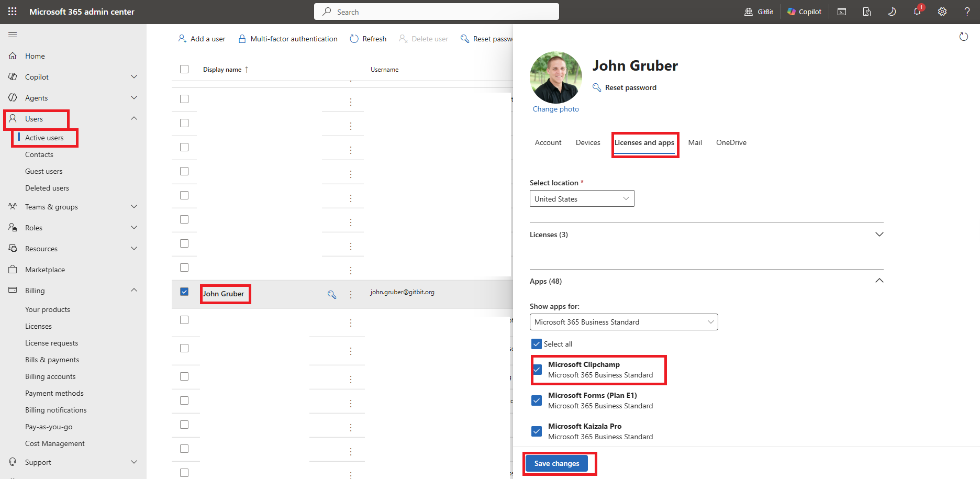Open notifications bell icon
The height and width of the screenshot is (479, 980).
(x=917, y=12)
